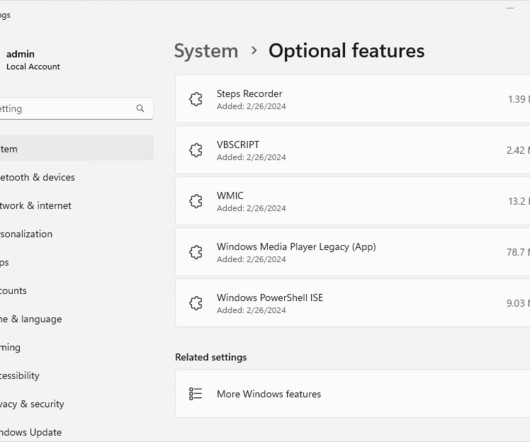This screenshot has width=530, height=442.
Task: Click the Windows Media Player Legacy feature icon
Action: click(196, 252)
